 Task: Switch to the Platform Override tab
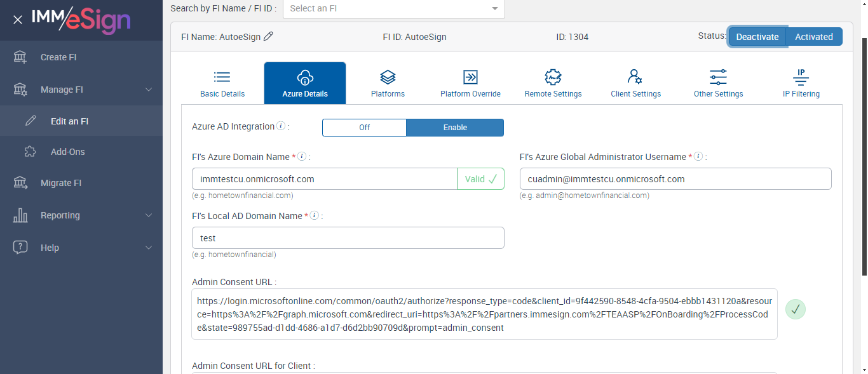[470, 83]
